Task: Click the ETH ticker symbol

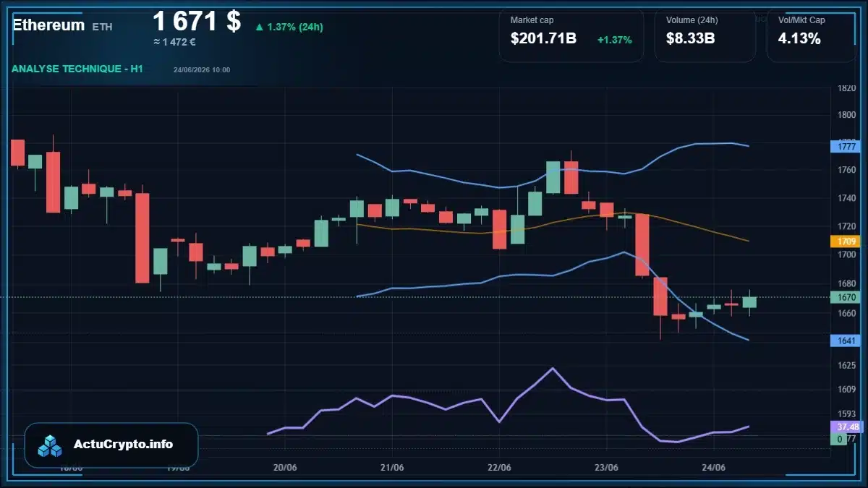Action: [102, 27]
